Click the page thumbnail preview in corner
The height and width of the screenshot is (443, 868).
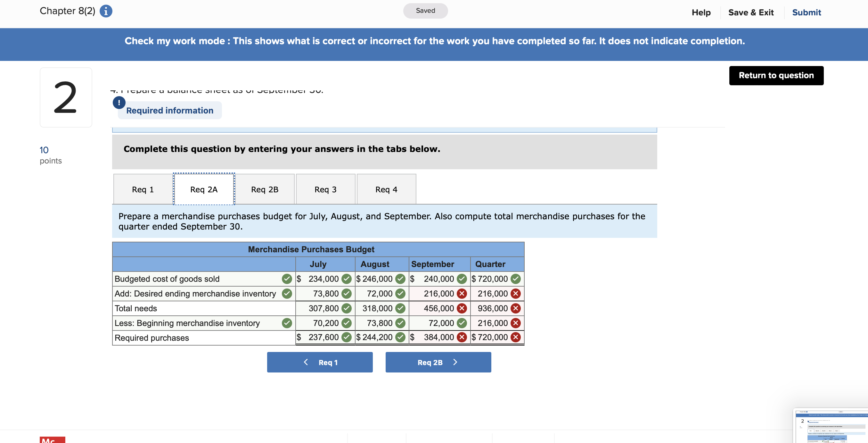point(831,426)
